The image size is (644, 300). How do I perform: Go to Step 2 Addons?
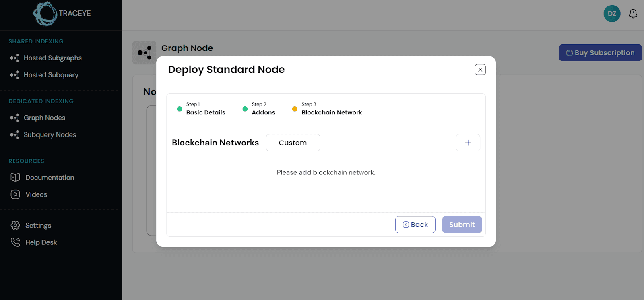(x=259, y=109)
